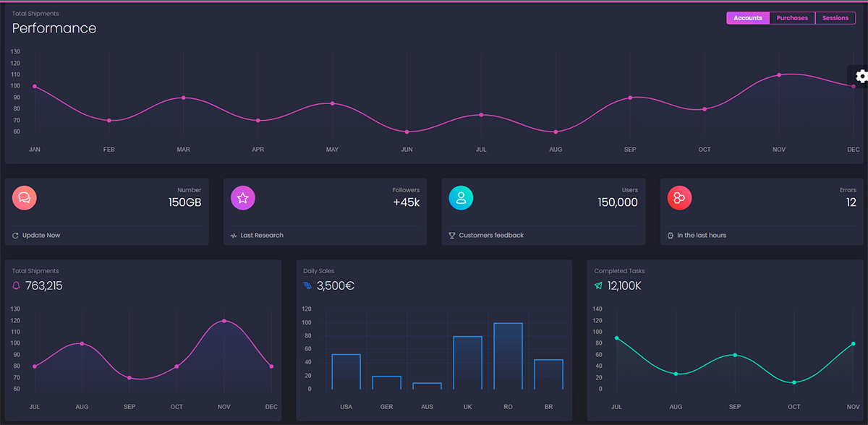
Task: Open the Sessions tab
Action: 835,17
